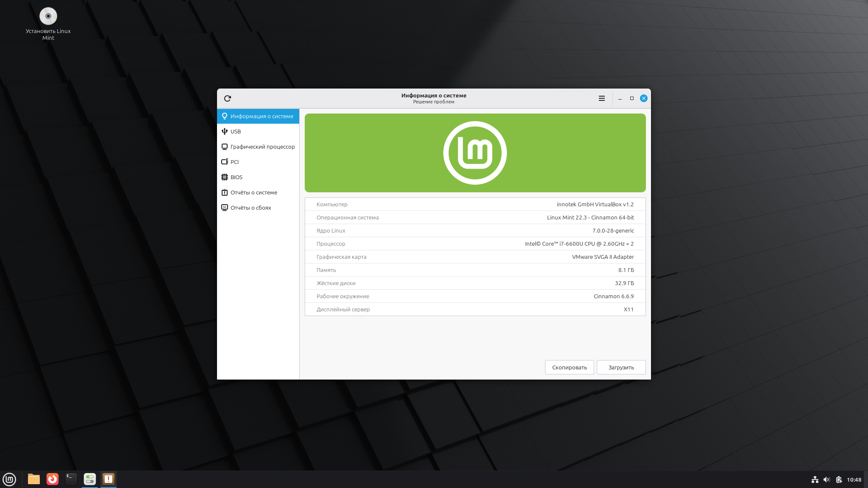Open the hamburger menu in the title bar
The image size is (868, 488).
601,98
